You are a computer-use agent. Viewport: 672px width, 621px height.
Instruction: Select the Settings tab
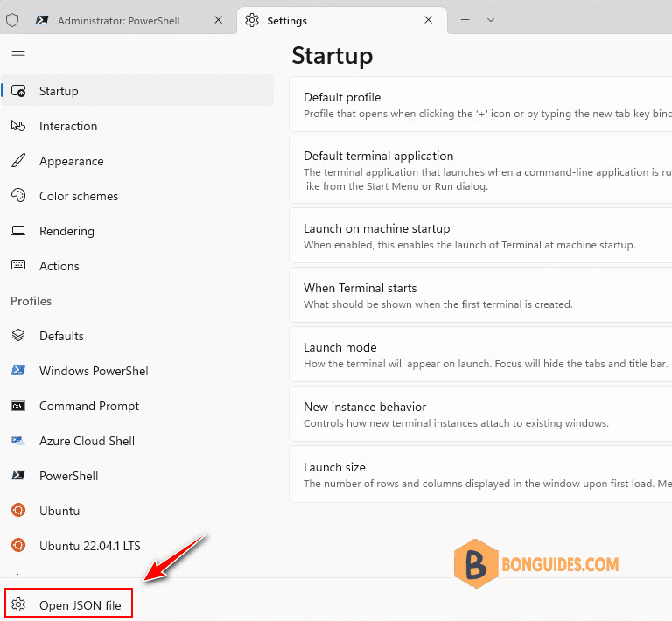point(341,21)
